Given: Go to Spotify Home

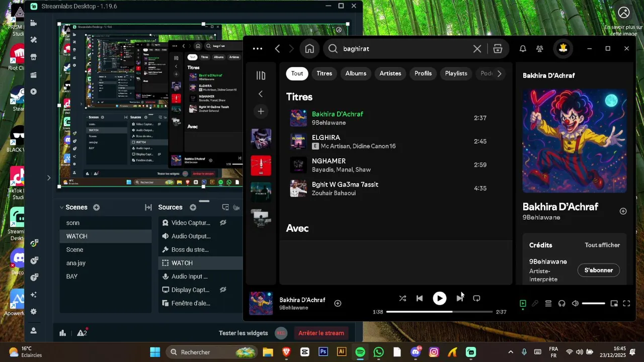Looking at the screenshot, I should pos(309,49).
